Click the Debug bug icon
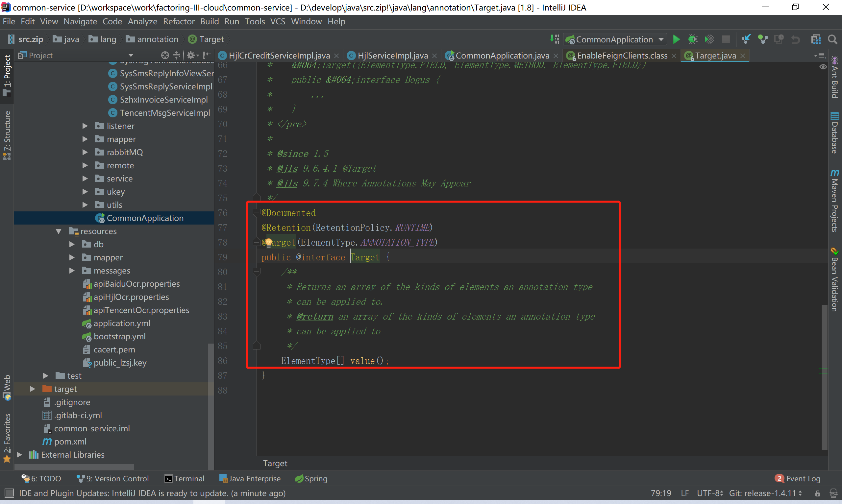This screenshot has width=842, height=504. click(x=693, y=39)
